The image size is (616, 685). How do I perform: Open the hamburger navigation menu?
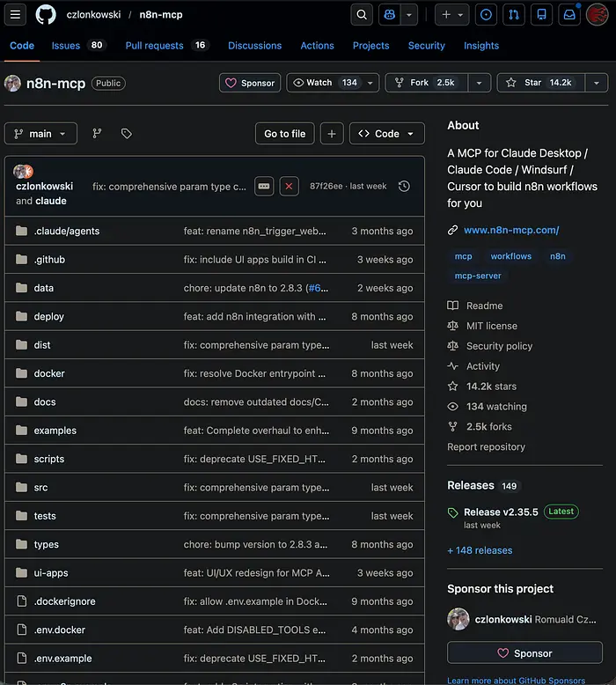(15, 15)
